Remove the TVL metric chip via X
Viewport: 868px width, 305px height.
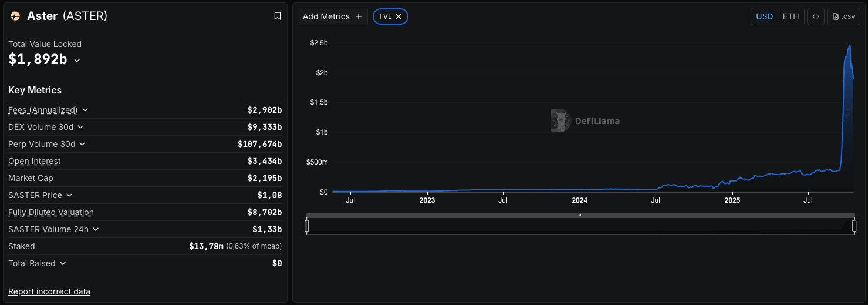coord(398,16)
